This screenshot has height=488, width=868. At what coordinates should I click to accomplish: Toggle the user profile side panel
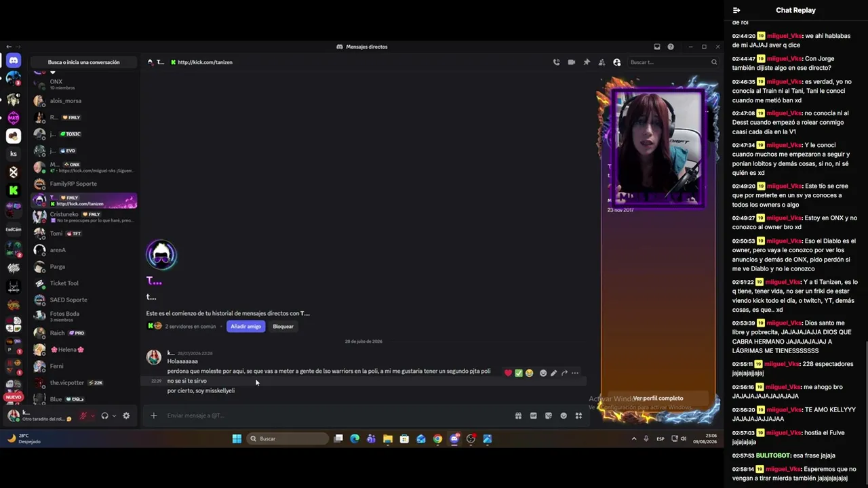tap(616, 62)
